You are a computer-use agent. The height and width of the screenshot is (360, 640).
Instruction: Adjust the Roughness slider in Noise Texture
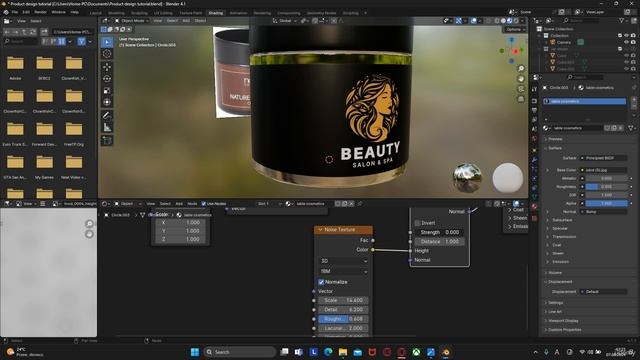click(x=343, y=319)
